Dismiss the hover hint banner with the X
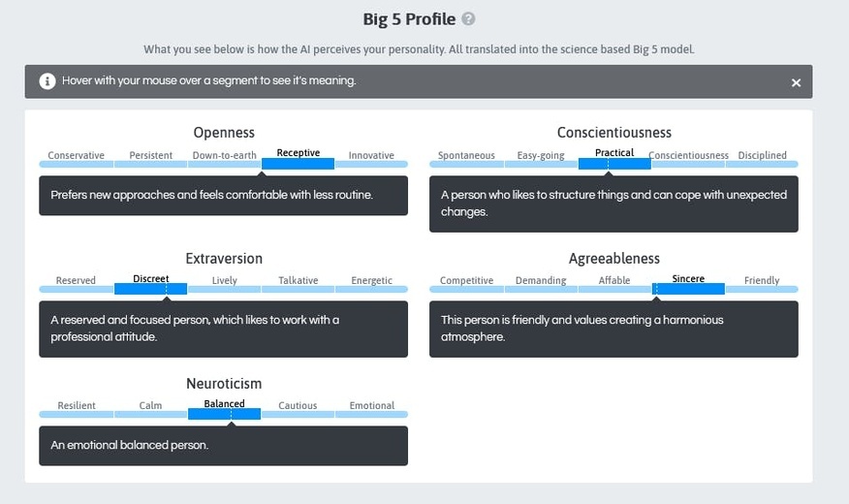This screenshot has width=849, height=504. pos(796,82)
